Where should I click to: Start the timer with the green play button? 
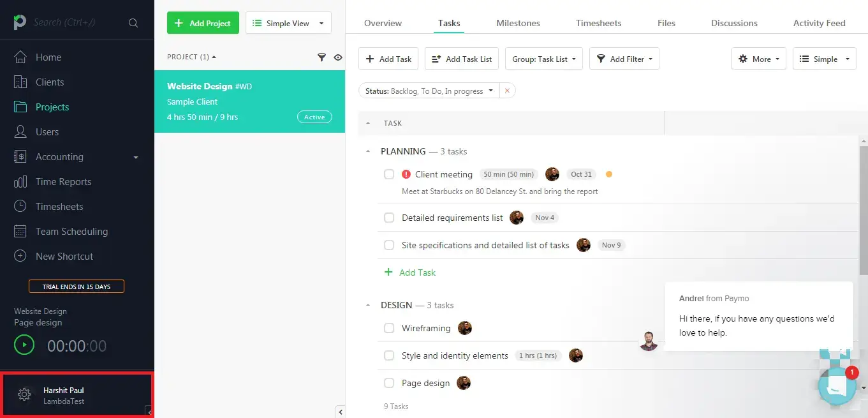click(24, 345)
